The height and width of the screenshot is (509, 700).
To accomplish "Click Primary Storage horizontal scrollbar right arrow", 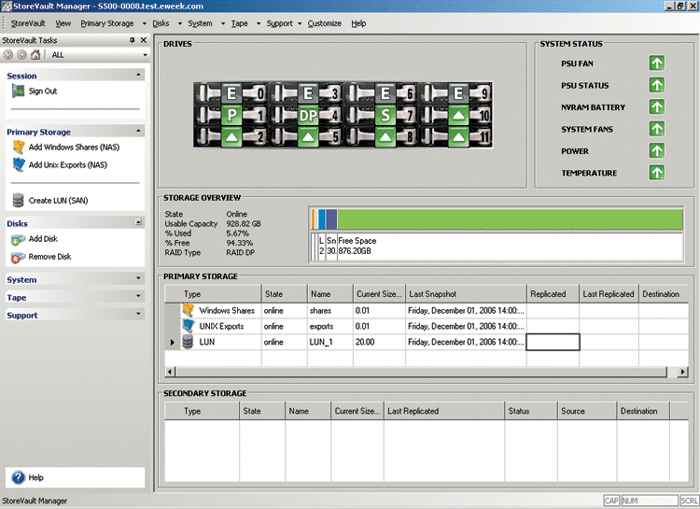I will [x=682, y=371].
